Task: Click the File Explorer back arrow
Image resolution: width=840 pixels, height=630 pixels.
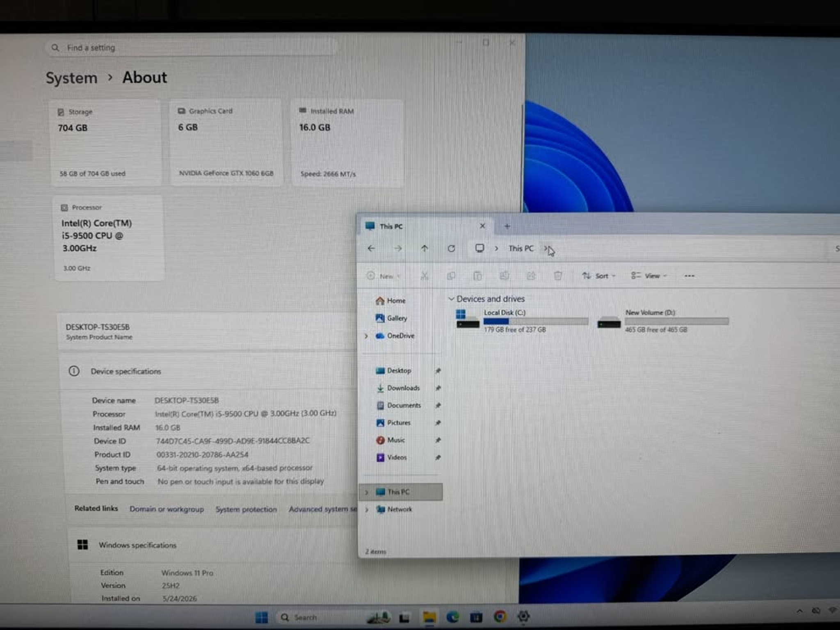Action: (x=371, y=249)
